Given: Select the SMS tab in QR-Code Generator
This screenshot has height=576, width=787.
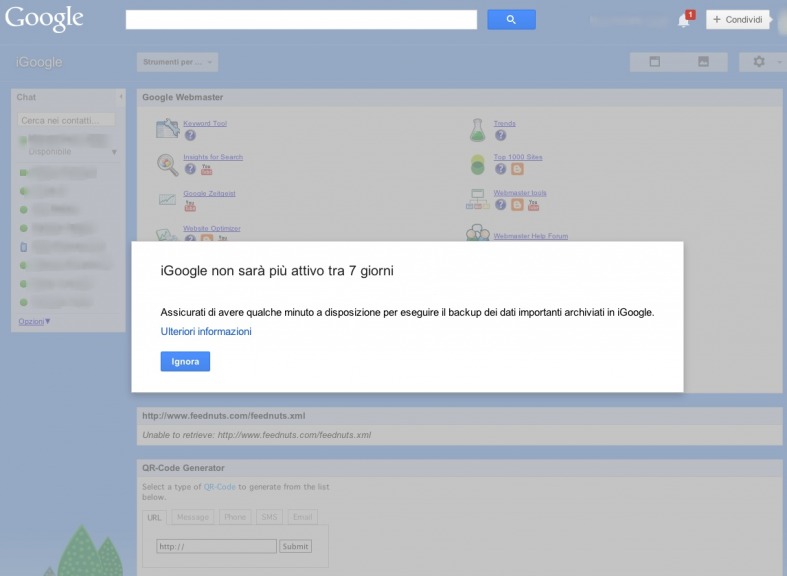Looking at the screenshot, I should click(x=269, y=517).
